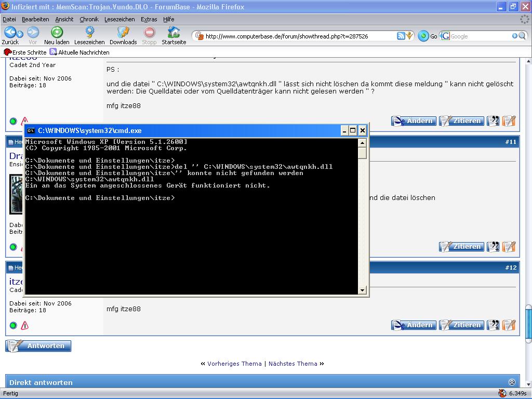
Task: Click Zitieren button on post #11
Action: pos(461,247)
